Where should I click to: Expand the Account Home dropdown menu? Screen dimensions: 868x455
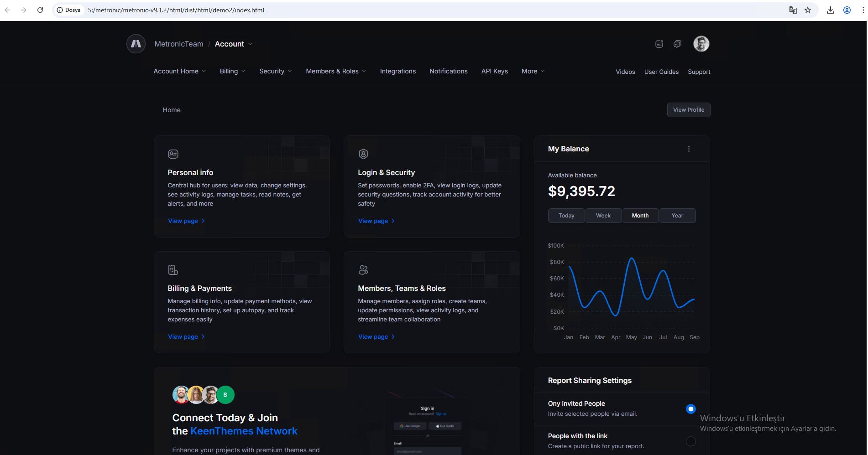[x=179, y=71]
